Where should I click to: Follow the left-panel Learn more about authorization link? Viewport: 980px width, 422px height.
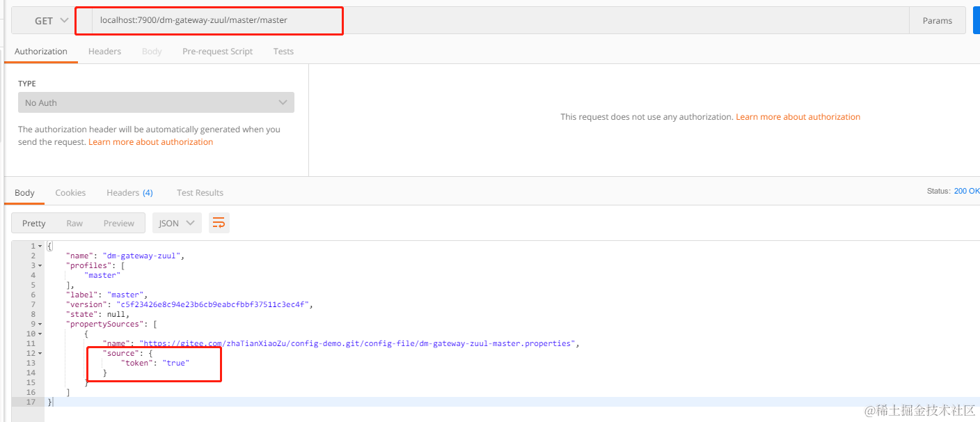click(x=150, y=142)
